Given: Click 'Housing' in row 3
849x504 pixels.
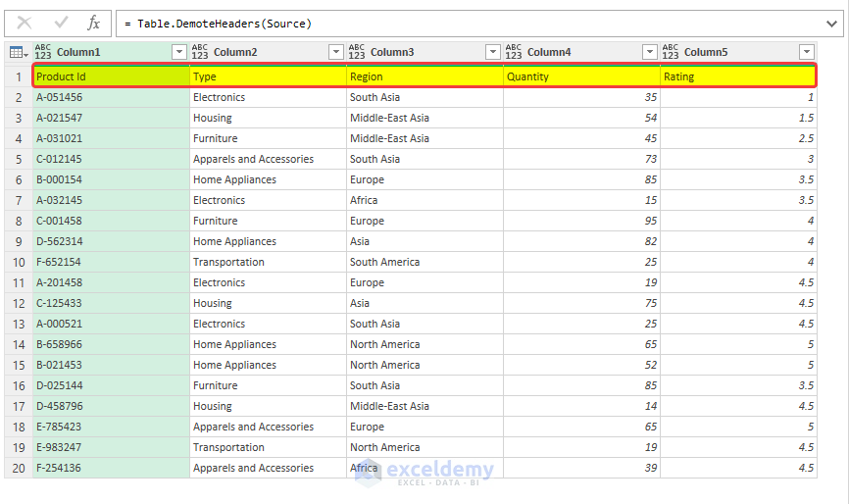Looking at the screenshot, I should tap(268, 118).
